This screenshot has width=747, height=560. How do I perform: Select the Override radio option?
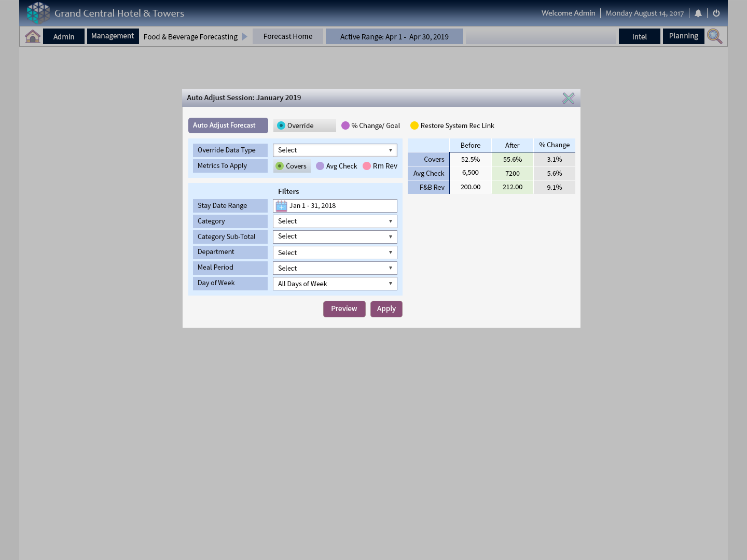point(281,125)
